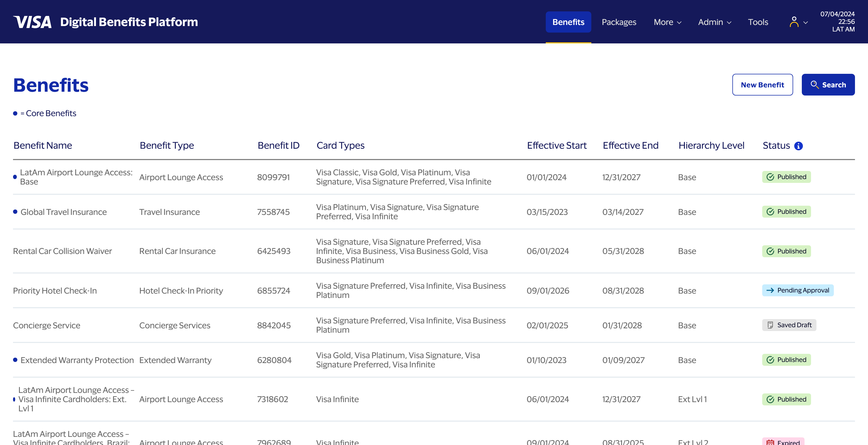
Task: Click the Pending Approval arrow icon
Action: 770,290
